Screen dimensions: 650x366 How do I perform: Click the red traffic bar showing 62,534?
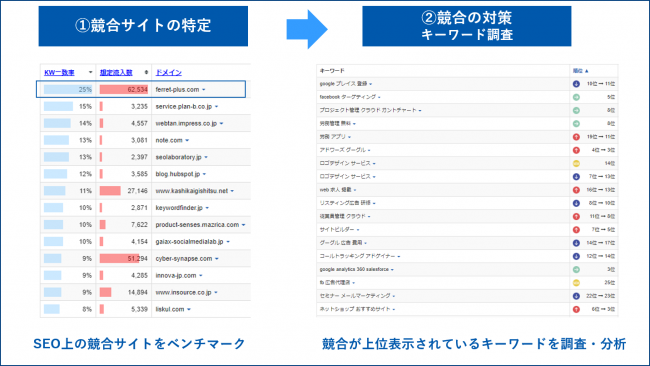tap(124, 90)
